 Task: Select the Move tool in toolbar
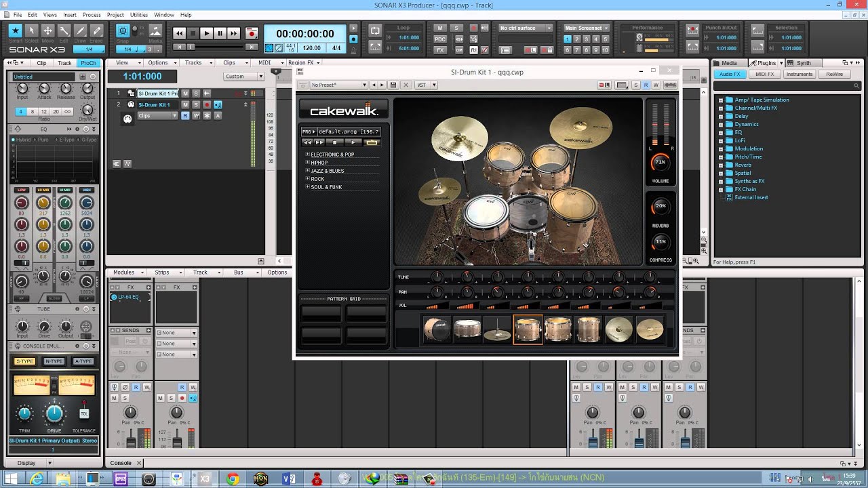47,30
